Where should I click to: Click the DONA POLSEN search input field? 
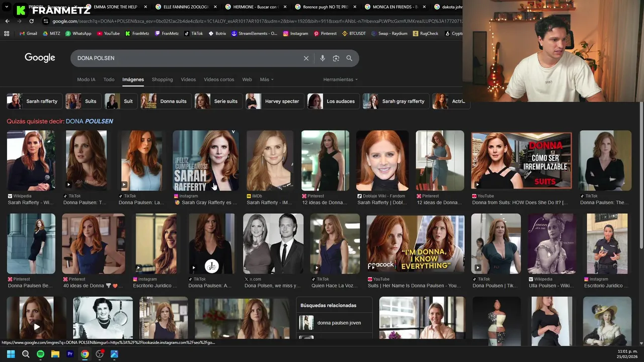pos(186,58)
